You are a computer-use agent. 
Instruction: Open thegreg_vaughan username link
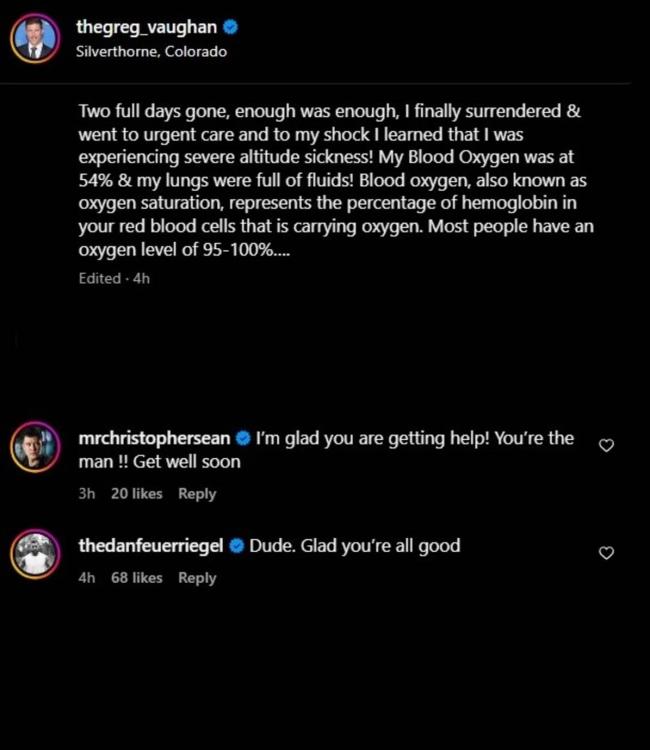point(146,29)
